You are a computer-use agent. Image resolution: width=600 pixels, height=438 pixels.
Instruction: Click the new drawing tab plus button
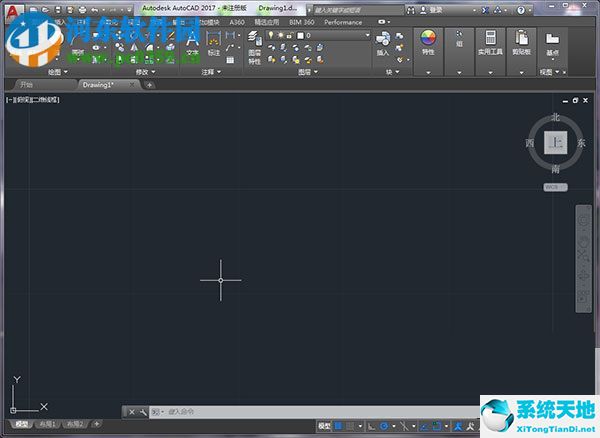click(149, 85)
